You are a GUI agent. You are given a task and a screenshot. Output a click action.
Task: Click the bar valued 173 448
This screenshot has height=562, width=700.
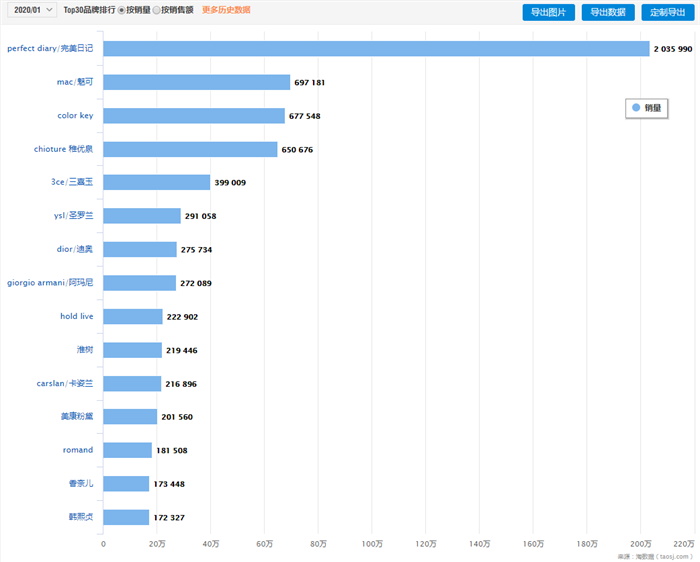click(126, 483)
